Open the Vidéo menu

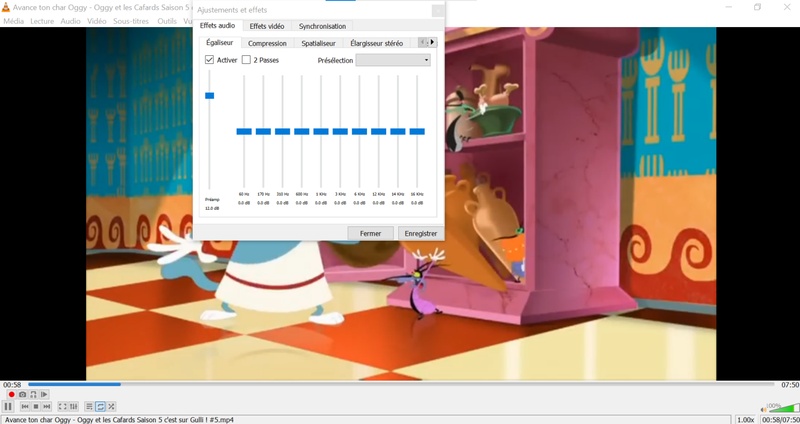point(96,21)
